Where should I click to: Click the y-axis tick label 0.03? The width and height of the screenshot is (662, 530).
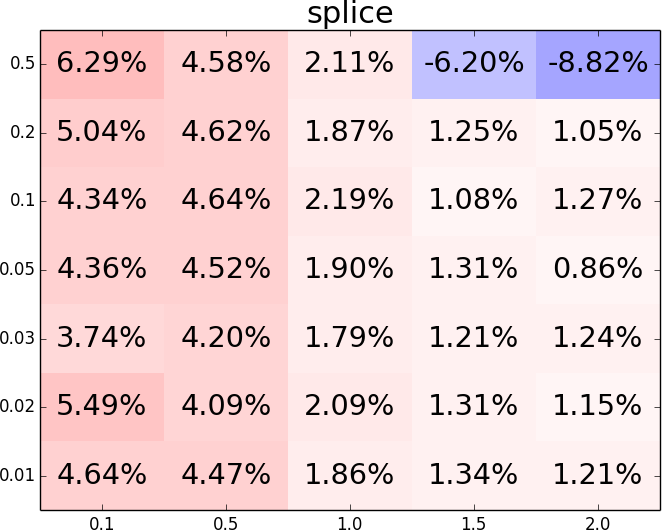coord(21,338)
